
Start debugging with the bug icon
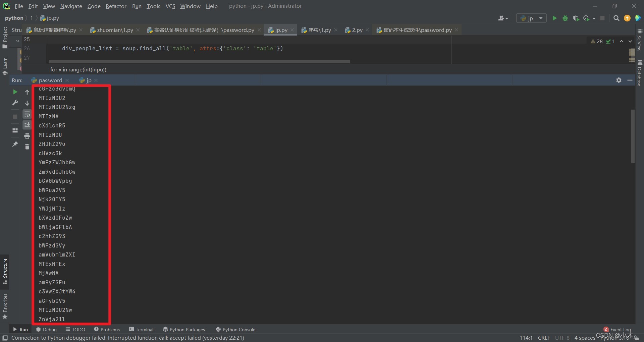pos(565,18)
